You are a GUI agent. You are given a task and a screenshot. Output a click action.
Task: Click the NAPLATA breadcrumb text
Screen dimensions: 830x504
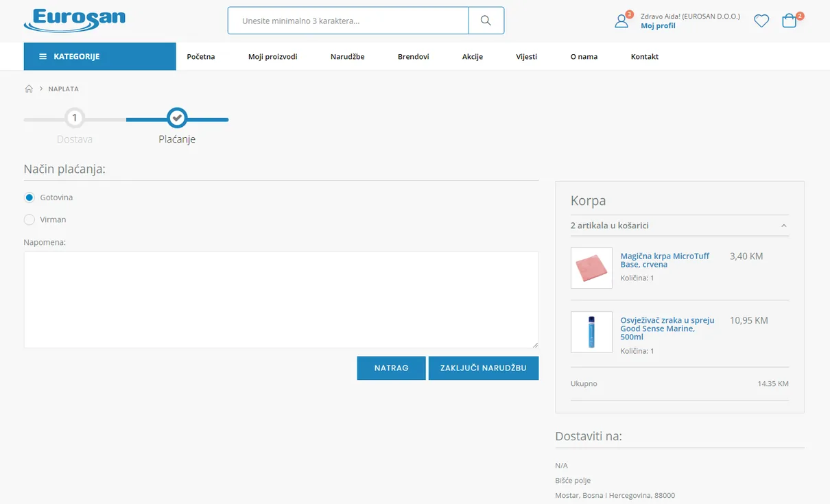[x=63, y=89]
